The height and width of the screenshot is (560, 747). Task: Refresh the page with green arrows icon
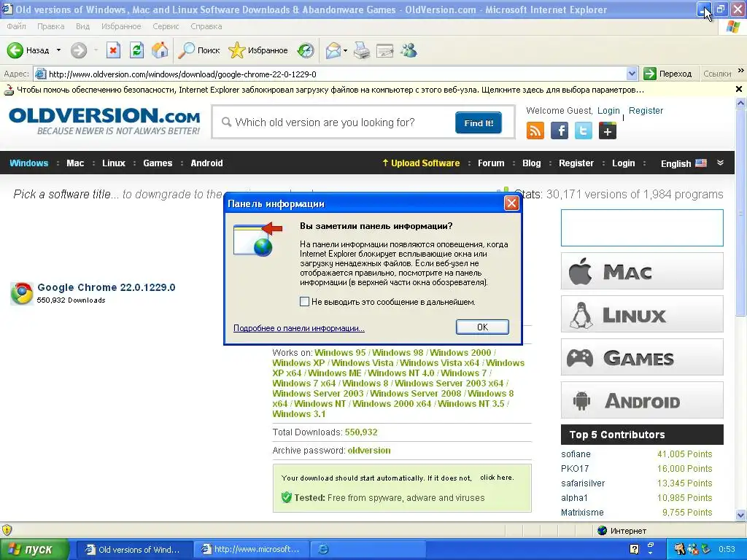[x=136, y=50]
